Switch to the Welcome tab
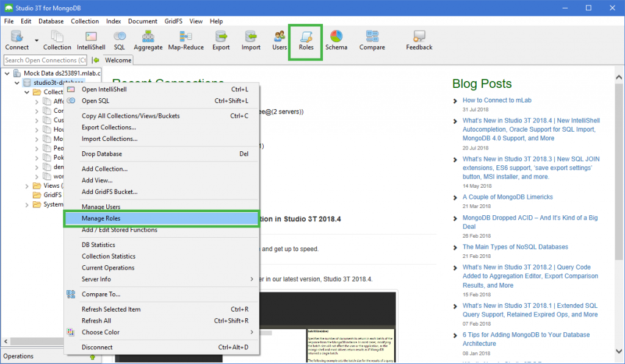Image resolution: width=625 pixels, height=364 pixels. [118, 60]
